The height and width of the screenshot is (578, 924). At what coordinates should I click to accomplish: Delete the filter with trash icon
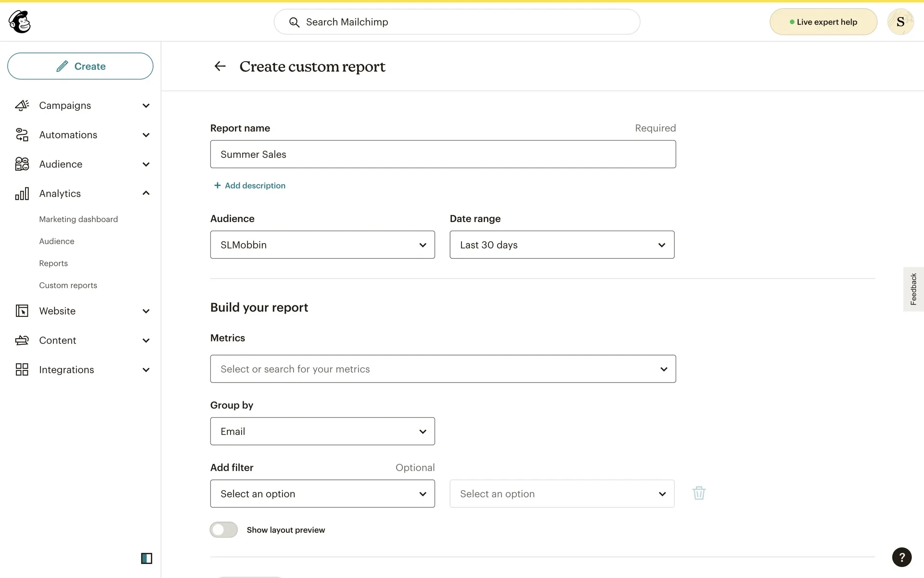click(699, 493)
